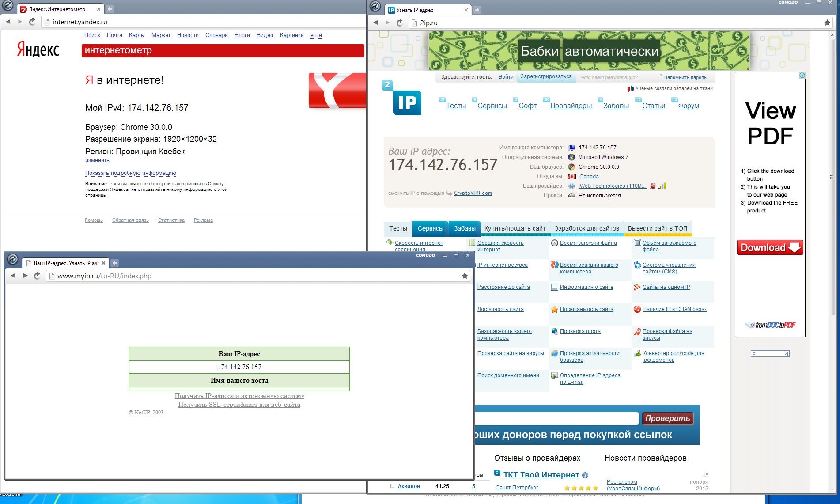Click the icon beside Объем загружаемого файла
This screenshot has width=840, height=504.
tap(637, 243)
